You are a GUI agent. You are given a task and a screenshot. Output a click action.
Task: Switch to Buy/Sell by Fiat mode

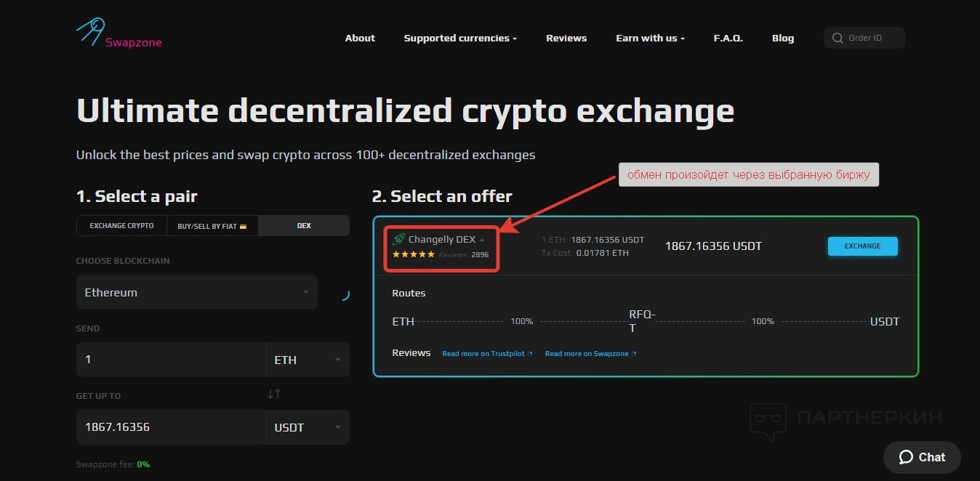point(212,226)
